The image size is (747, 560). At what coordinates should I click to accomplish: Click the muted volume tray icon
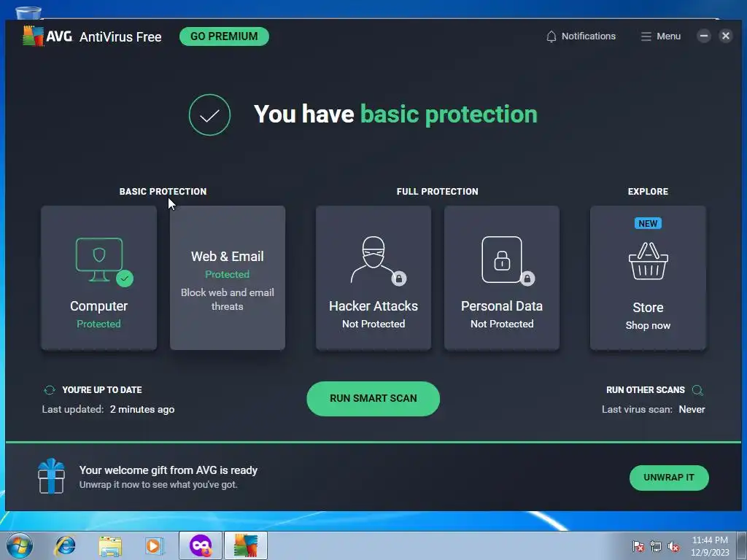pos(673,546)
